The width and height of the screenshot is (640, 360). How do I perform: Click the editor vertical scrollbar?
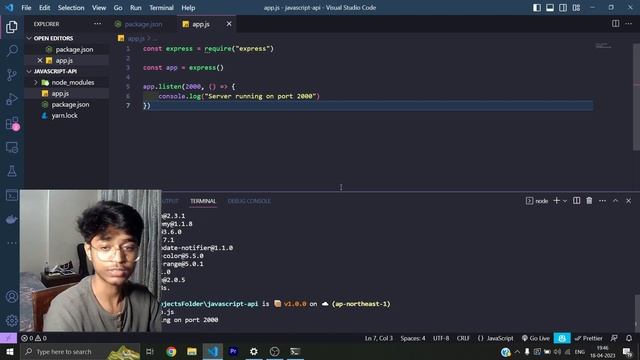click(x=636, y=96)
